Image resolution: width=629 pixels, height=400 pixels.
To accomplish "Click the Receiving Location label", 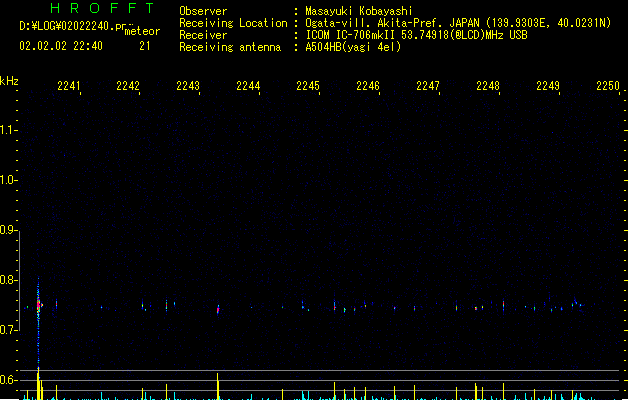I will 233,23.
